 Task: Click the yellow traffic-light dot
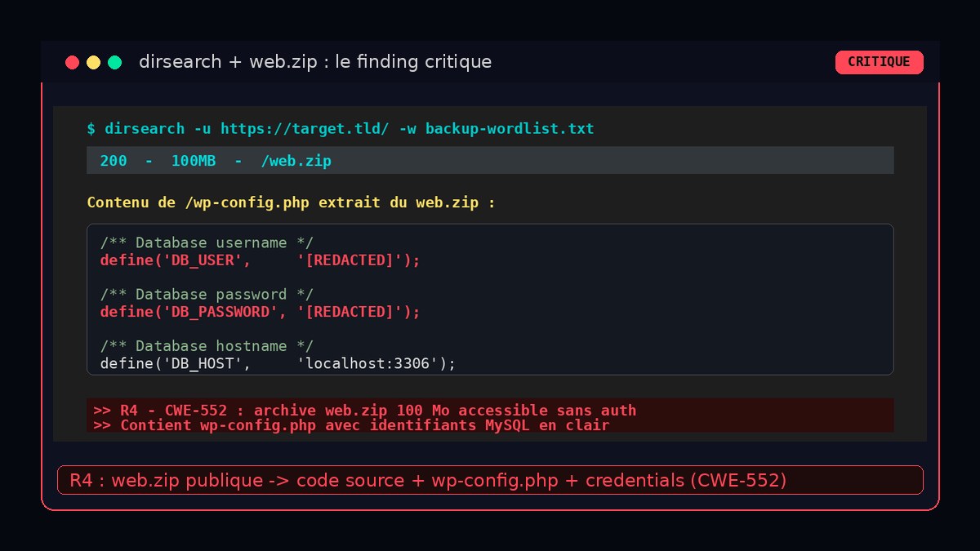93,62
